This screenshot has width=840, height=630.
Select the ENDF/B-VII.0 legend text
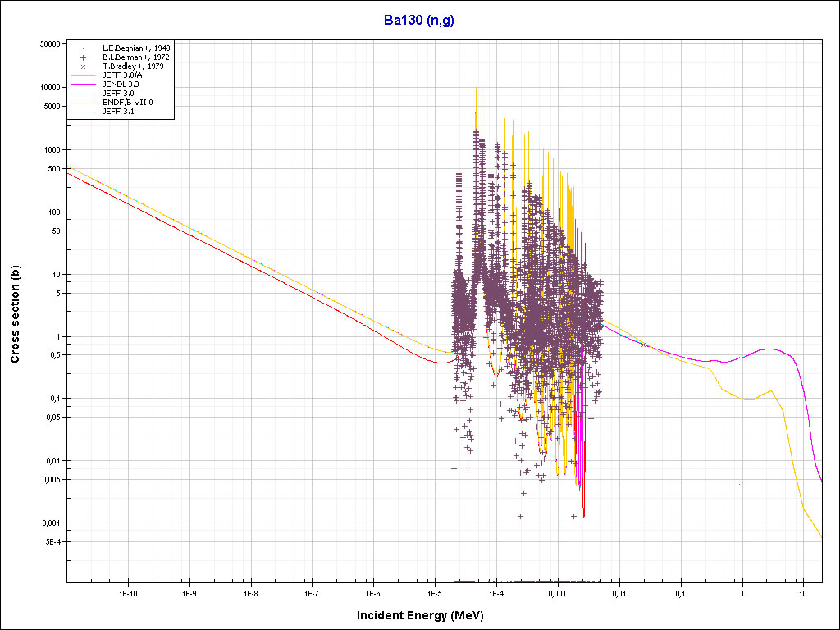point(127,103)
